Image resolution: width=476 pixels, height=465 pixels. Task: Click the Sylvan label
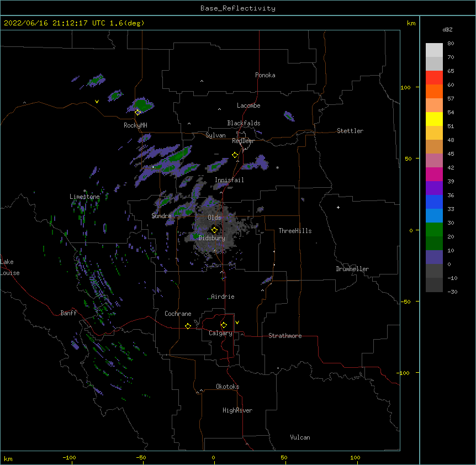click(215, 135)
